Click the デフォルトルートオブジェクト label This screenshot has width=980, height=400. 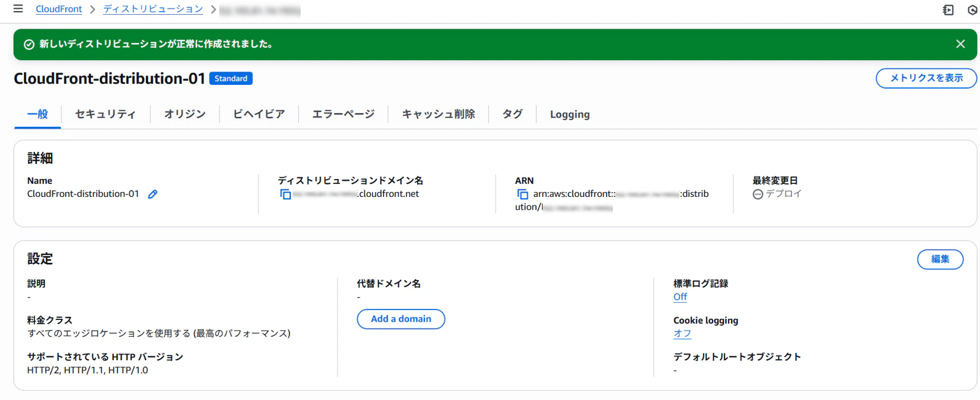tap(737, 357)
